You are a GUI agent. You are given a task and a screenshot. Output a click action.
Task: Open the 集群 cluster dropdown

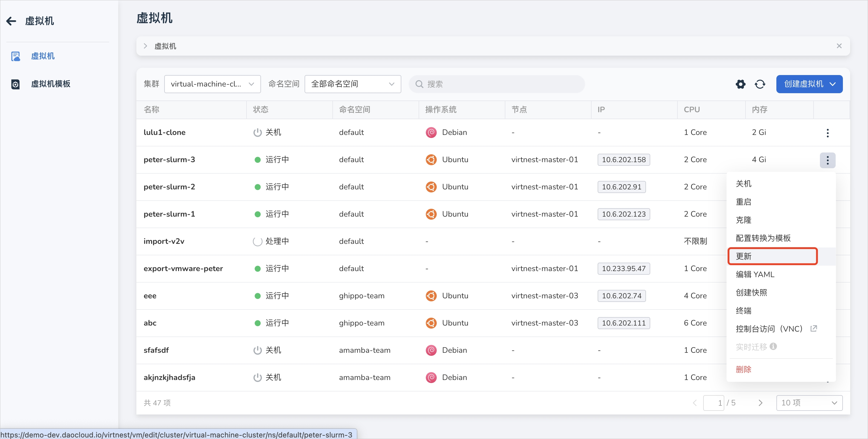tap(212, 84)
